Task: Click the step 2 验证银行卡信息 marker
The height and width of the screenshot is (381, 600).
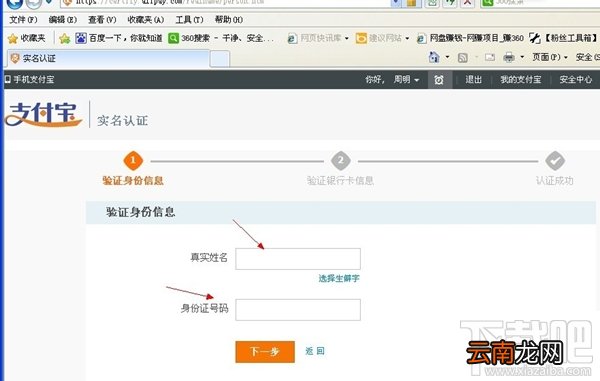Action: [341, 161]
